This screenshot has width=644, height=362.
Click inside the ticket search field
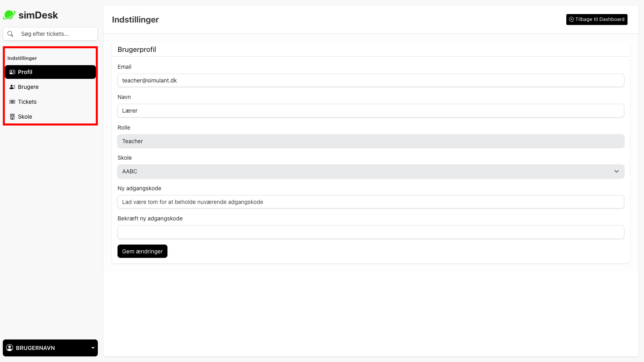50,34
